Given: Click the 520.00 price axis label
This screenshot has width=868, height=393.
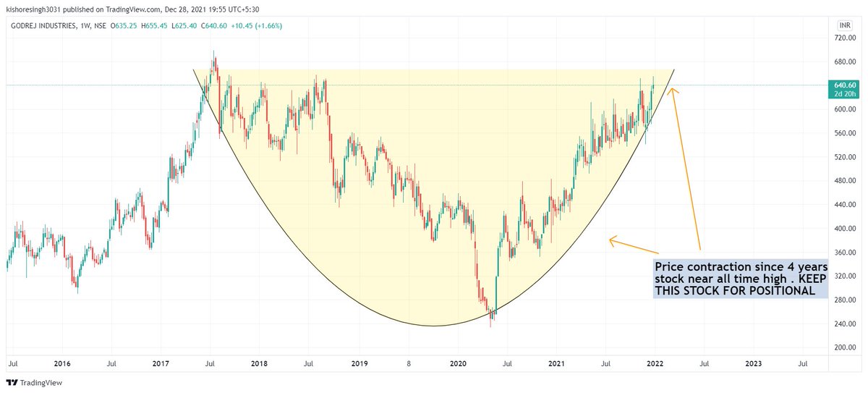Looking at the screenshot, I should pos(845,157).
